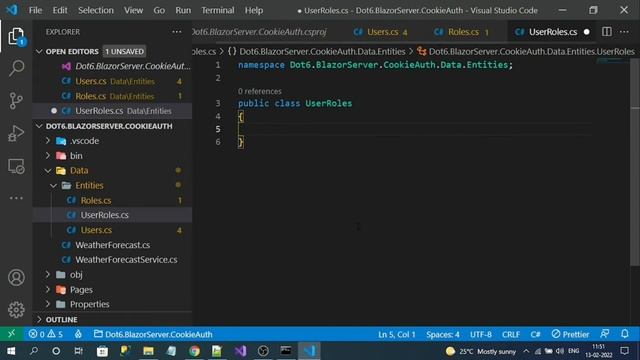Open Roles.cs in the Open Editors list
The width and height of the screenshot is (640, 360).
point(112,96)
